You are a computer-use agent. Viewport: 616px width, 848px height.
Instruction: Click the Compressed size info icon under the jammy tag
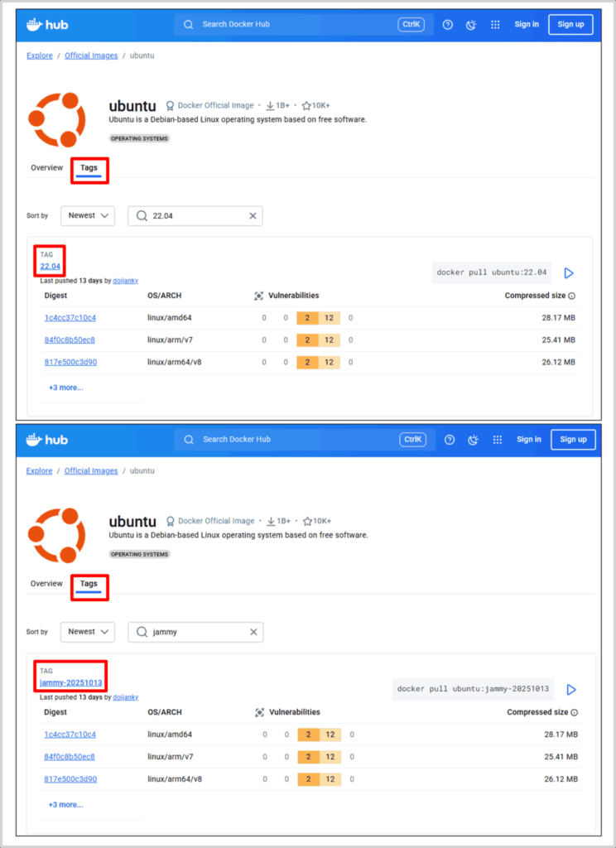pos(575,712)
